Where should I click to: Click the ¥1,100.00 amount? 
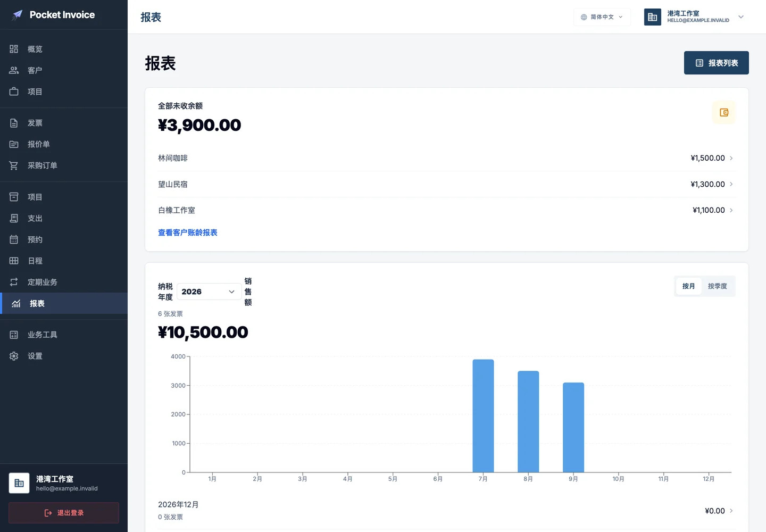(x=709, y=210)
